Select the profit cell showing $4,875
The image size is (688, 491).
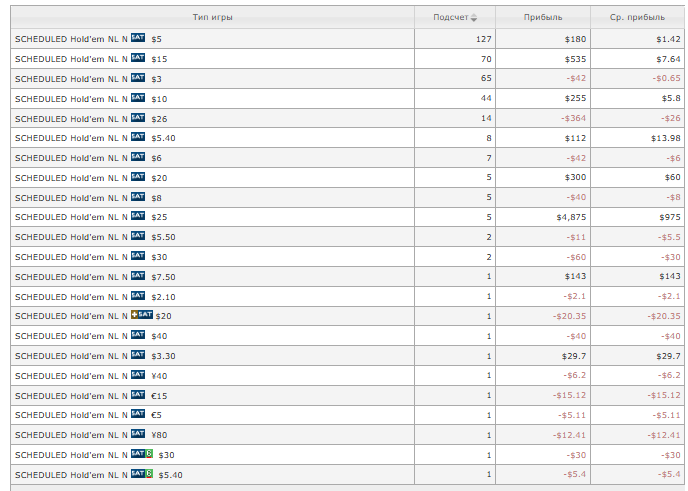(x=543, y=217)
